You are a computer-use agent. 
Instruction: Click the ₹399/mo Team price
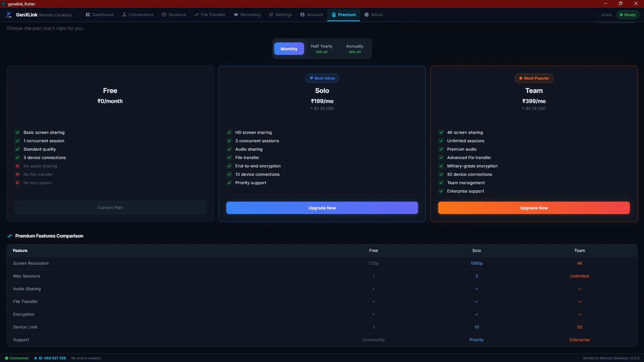coord(534,101)
